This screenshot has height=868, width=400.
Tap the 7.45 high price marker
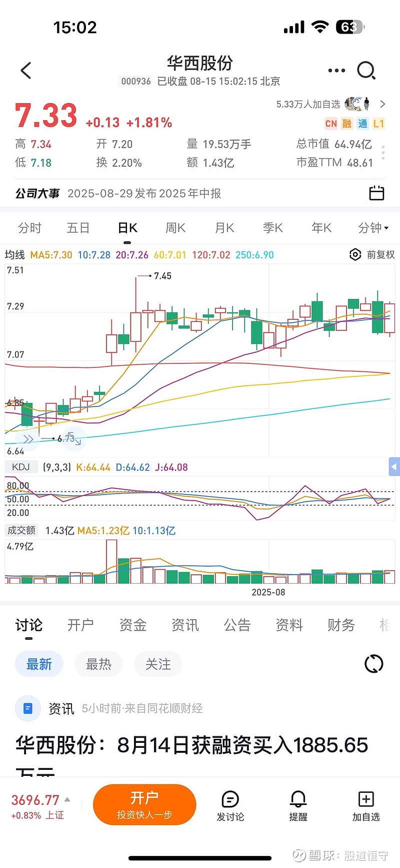[162, 276]
